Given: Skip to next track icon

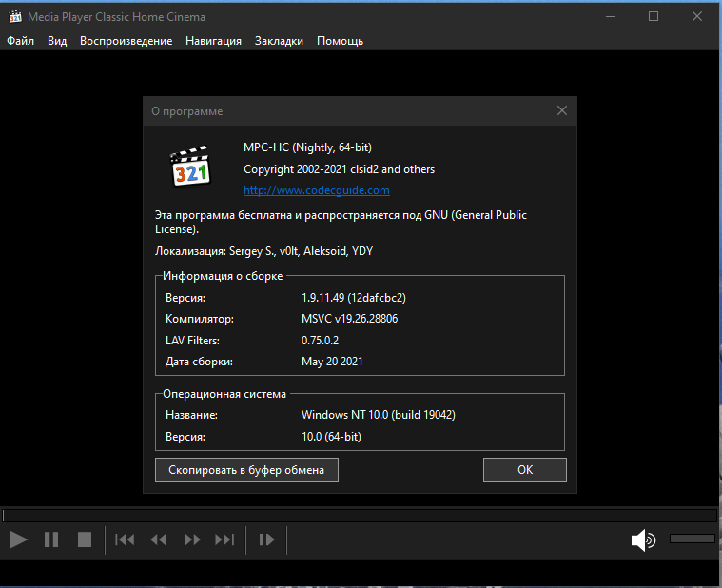Looking at the screenshot, I should pos(224,539).
